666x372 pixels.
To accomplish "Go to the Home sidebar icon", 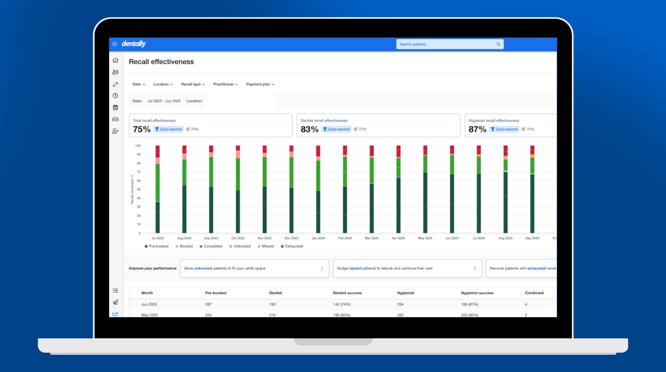I will (115, 60).
